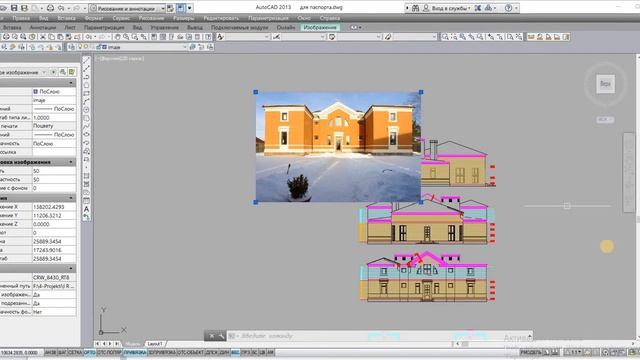Toggle РМОДЕЛЬ model space button
Screen dimensions: 640x360
tap(531, 352)
